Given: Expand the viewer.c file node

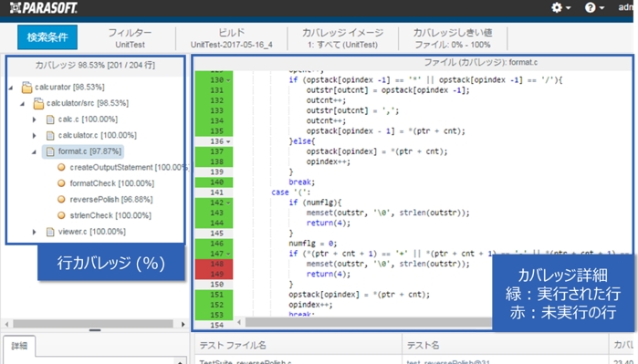Looking at the screenshot, I should pos(34,232).
